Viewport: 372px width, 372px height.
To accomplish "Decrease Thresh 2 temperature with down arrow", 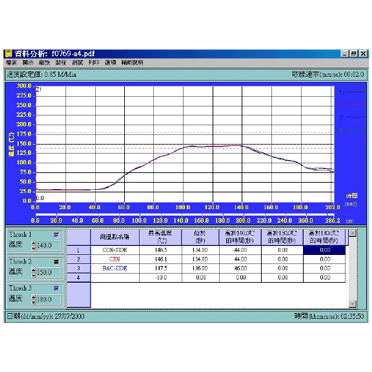I will click(x=33, y=275).
